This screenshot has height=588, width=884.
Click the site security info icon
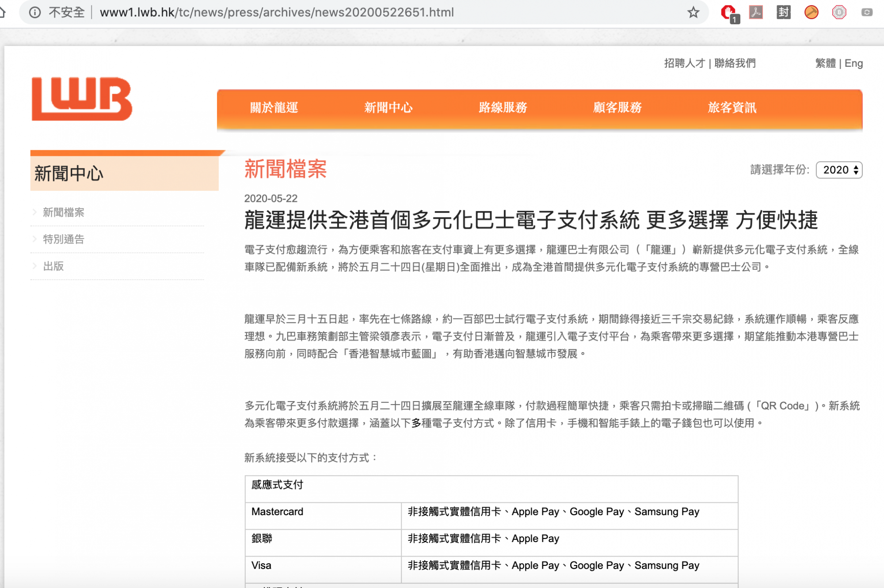pyautogui.click(x=34, y=12)
